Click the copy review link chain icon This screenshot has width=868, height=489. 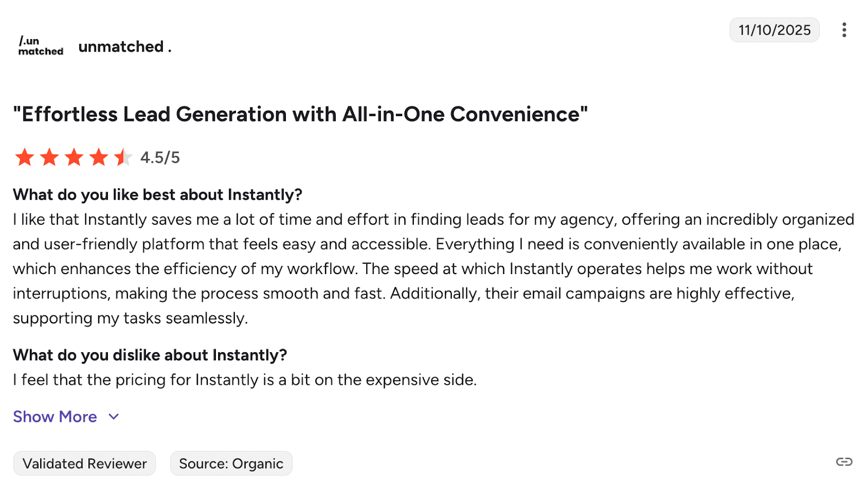point(844,462)
